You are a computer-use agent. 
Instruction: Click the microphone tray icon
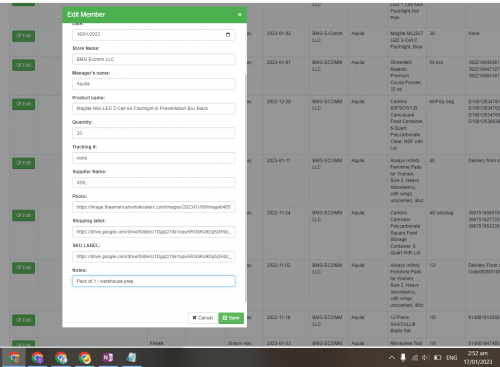pyautogui.click(x=403, y=358)
